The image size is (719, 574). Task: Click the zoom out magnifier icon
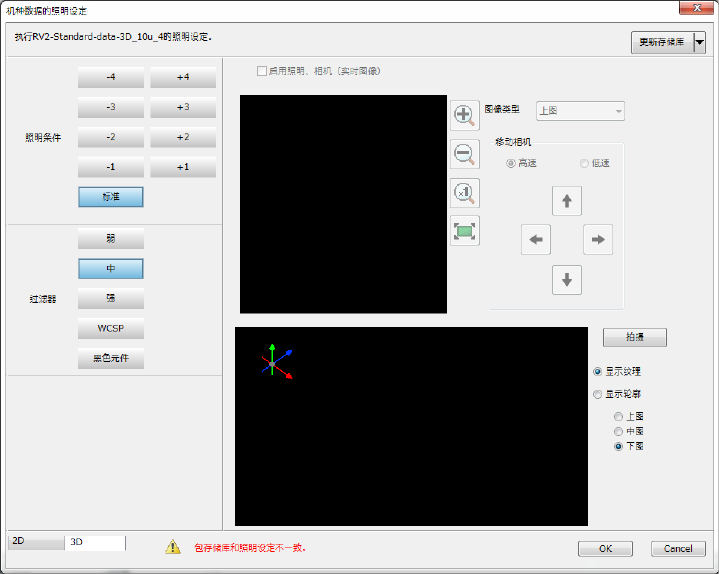click(465, 154)
